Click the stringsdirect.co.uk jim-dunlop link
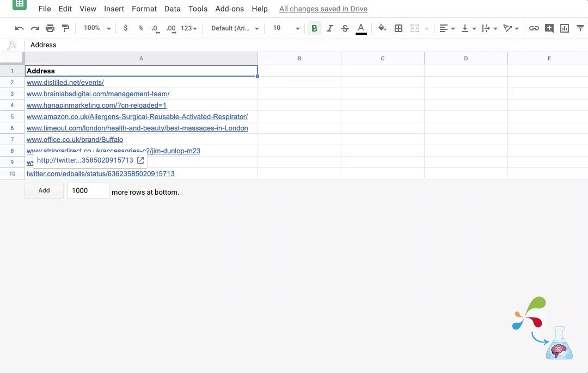Viewport: 588px width, 373px height. [x=113, y=151]
